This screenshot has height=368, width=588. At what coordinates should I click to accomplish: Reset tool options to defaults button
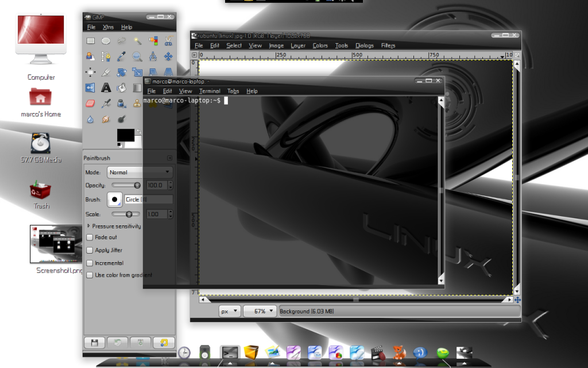point(164,343)
